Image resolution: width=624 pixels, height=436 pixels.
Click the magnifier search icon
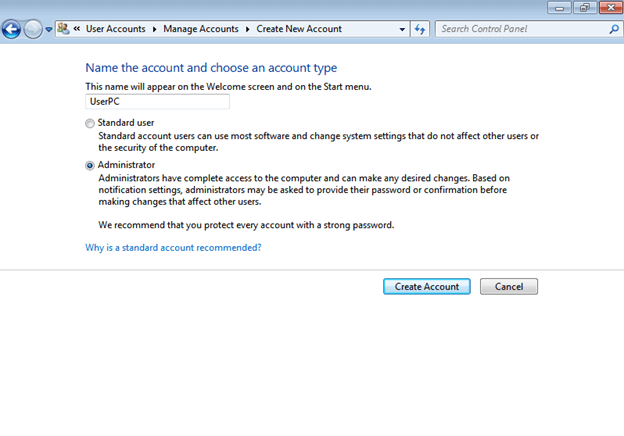614,29
